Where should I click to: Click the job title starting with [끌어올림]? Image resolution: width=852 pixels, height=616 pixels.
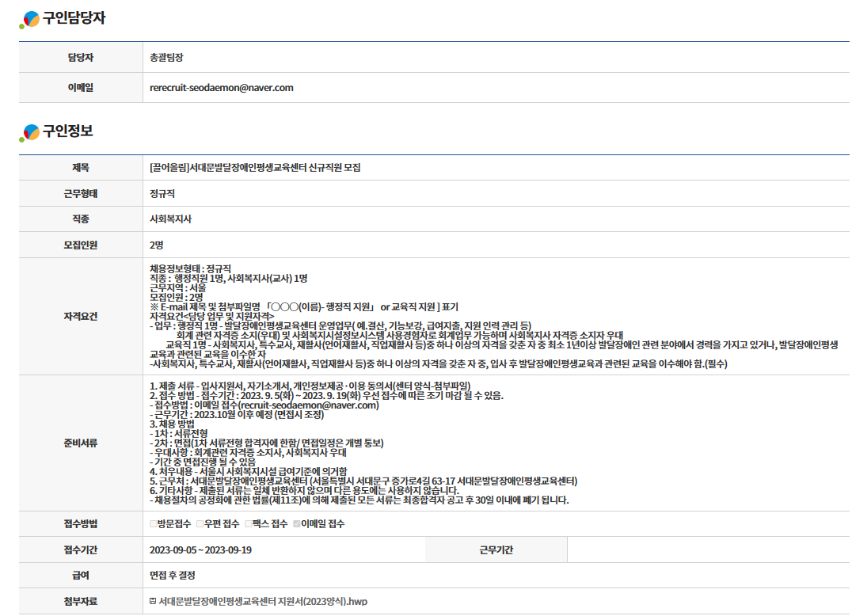coord(255,168)
